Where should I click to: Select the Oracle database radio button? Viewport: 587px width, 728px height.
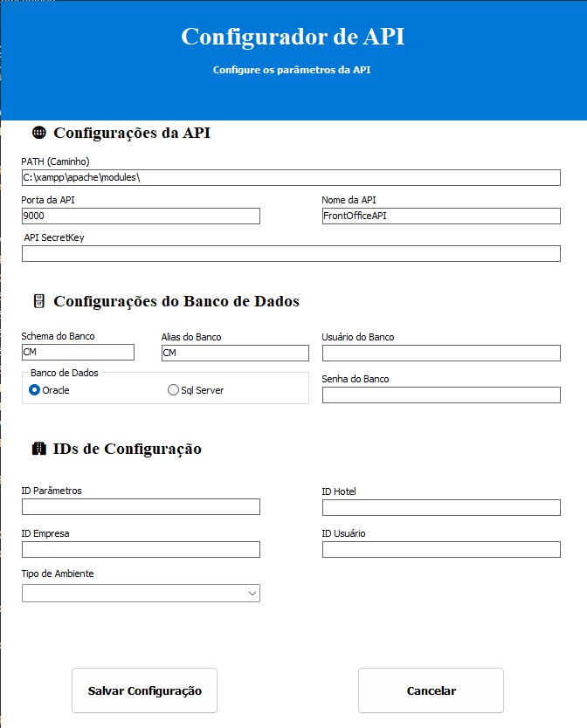tap(35, 390)
